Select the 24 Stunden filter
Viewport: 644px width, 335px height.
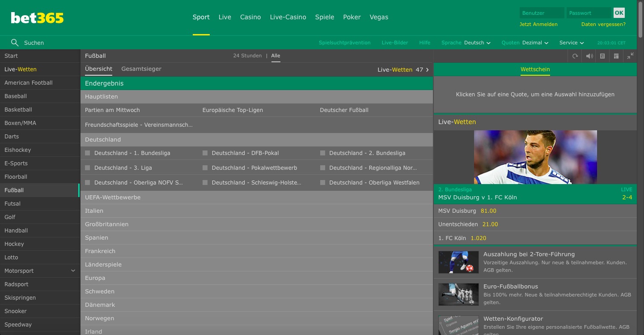(x=247, y=56)
